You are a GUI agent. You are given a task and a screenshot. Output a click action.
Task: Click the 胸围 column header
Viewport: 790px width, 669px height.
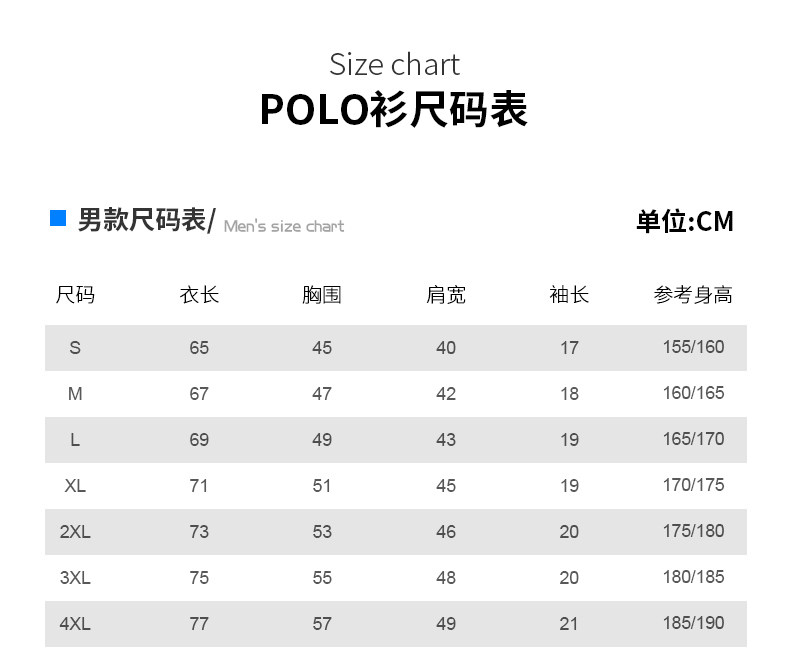tap(322, 295)
